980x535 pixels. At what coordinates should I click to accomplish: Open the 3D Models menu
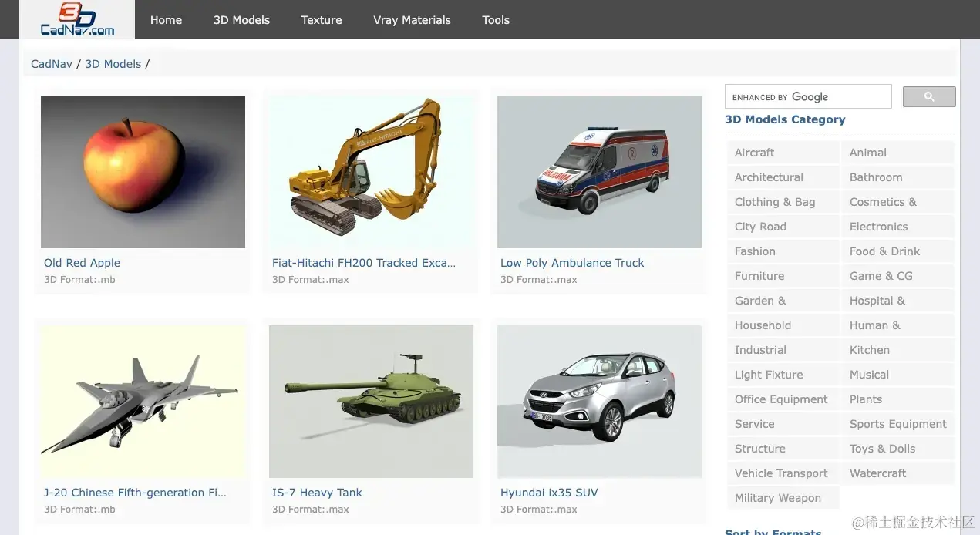pos(241,20)
